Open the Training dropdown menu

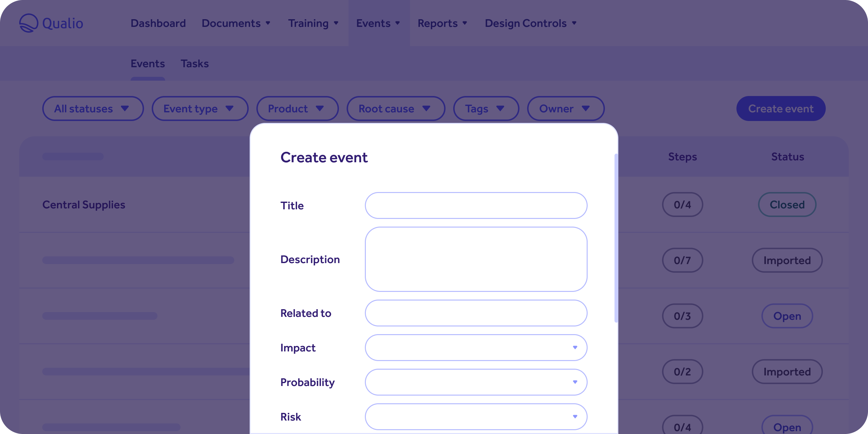click(313, 23)
